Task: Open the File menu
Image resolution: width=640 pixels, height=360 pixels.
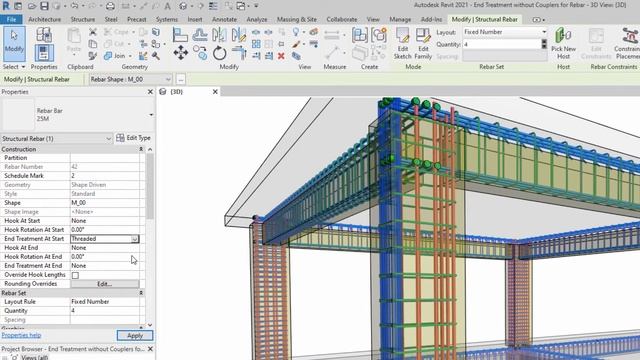Action: (x=11, y=19)
